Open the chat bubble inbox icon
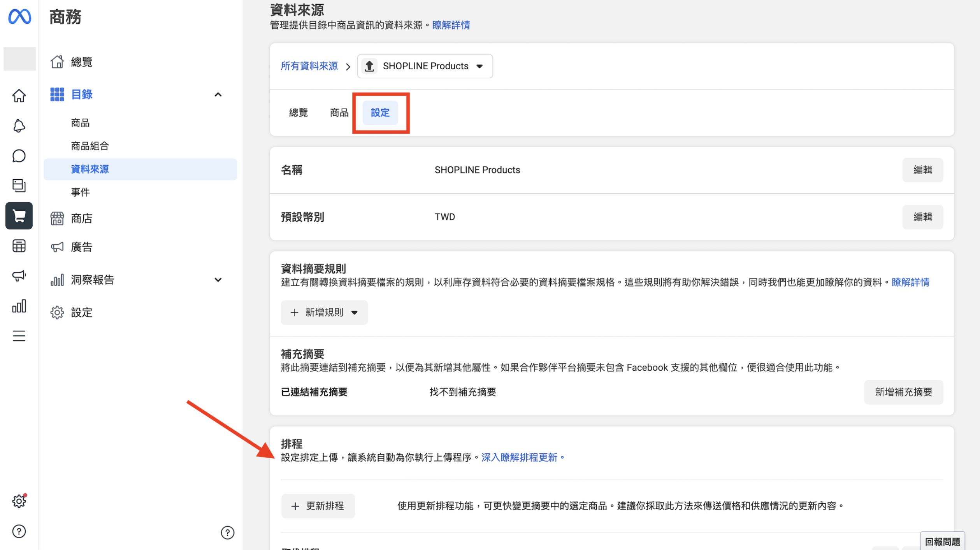The image size is (980, 550). pyautogui.click(x=19, y=156)
